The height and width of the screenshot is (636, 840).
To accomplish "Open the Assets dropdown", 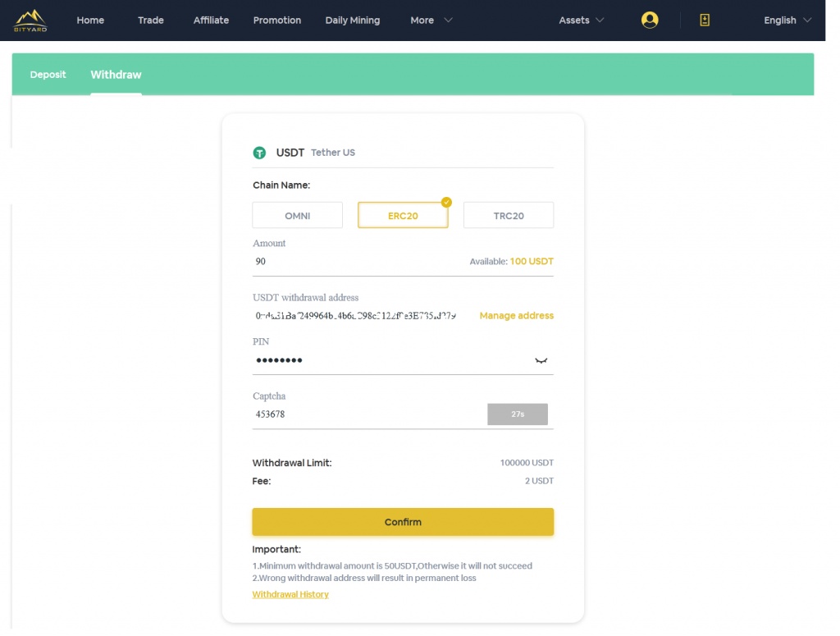I will point(581,21).
